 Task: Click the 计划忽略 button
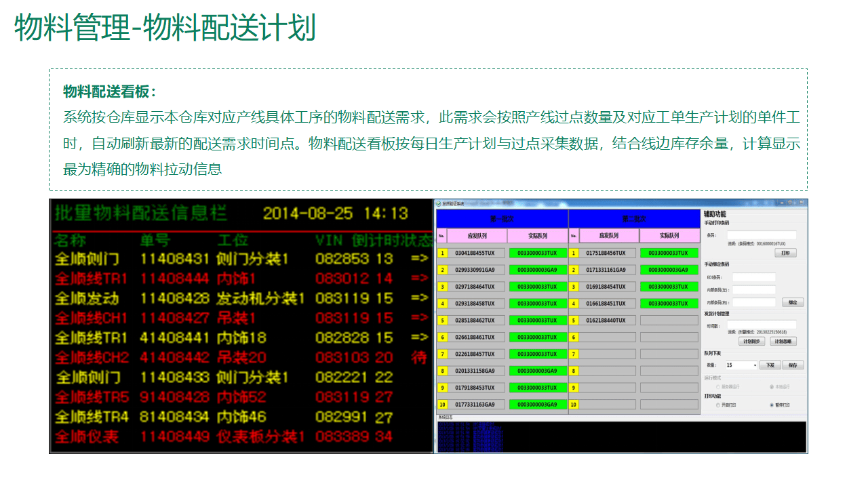[x=783, y=341]
